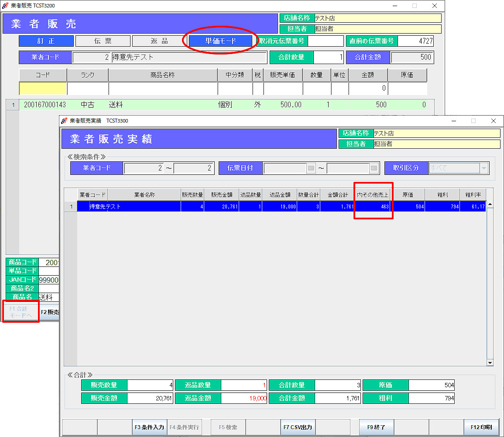Viewport: 504px width, 437px height.
Task: Select the 返品 mode button
Action: (x=159, y=41)
